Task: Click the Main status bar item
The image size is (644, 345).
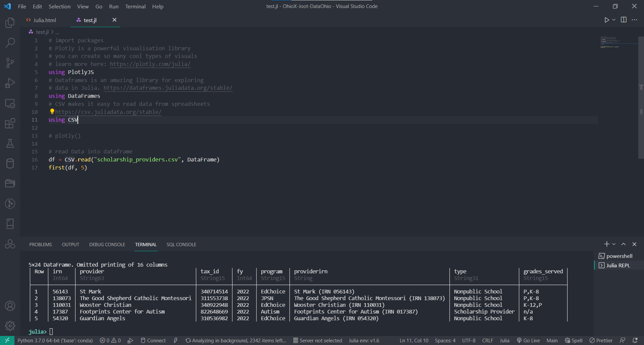Action: coord(552,340)
